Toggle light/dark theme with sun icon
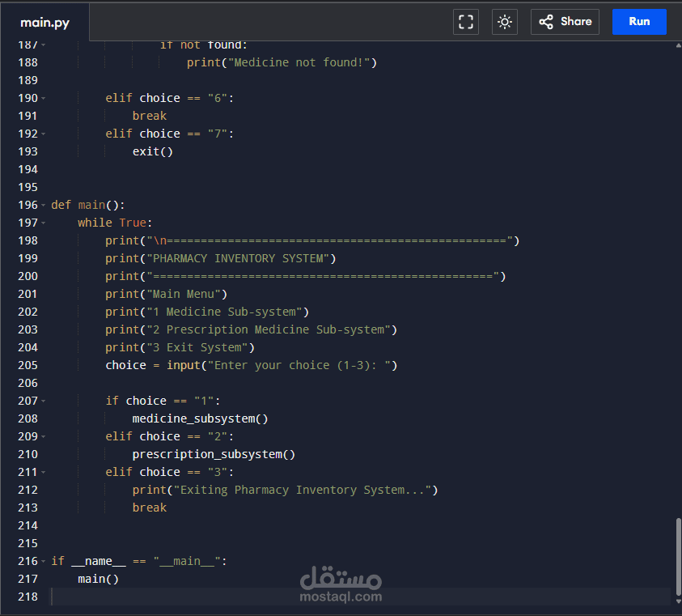The image size is (682, 616). (505, 22)
